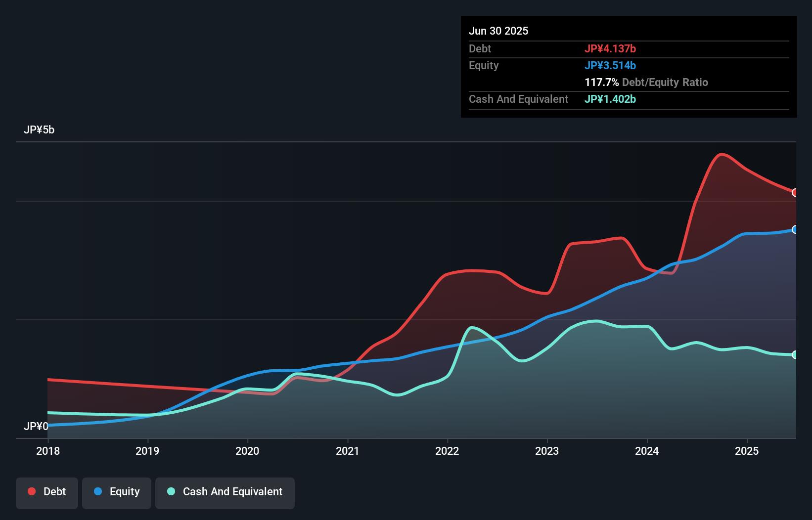Select the Cash endpoint marker on the chart
812x520 pixels.
(795, 354)
